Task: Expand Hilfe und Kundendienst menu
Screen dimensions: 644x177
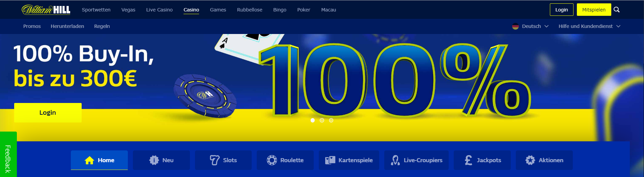Action: pyautogui.click(x=589, y=26)
